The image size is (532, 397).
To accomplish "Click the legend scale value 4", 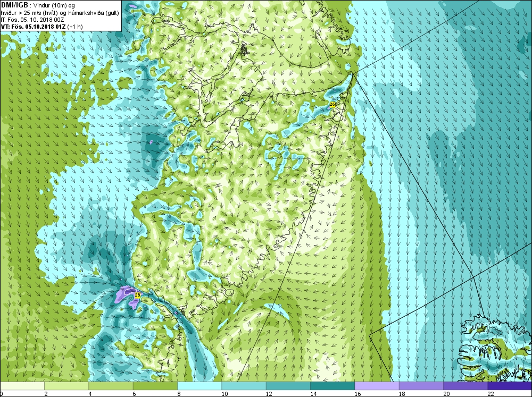I will [x=90, y=394].
